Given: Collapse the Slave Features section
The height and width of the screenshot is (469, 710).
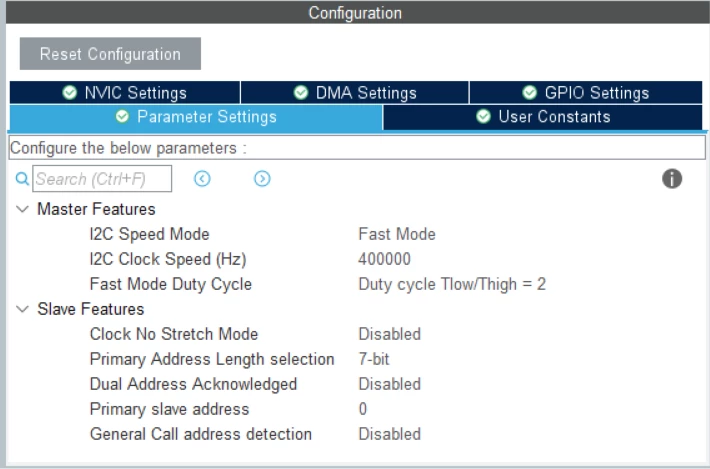Looking at the screenshot, I should [x=22, y=309].
